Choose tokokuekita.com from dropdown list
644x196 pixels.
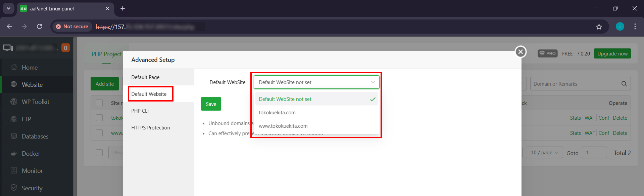click(316, 112)
